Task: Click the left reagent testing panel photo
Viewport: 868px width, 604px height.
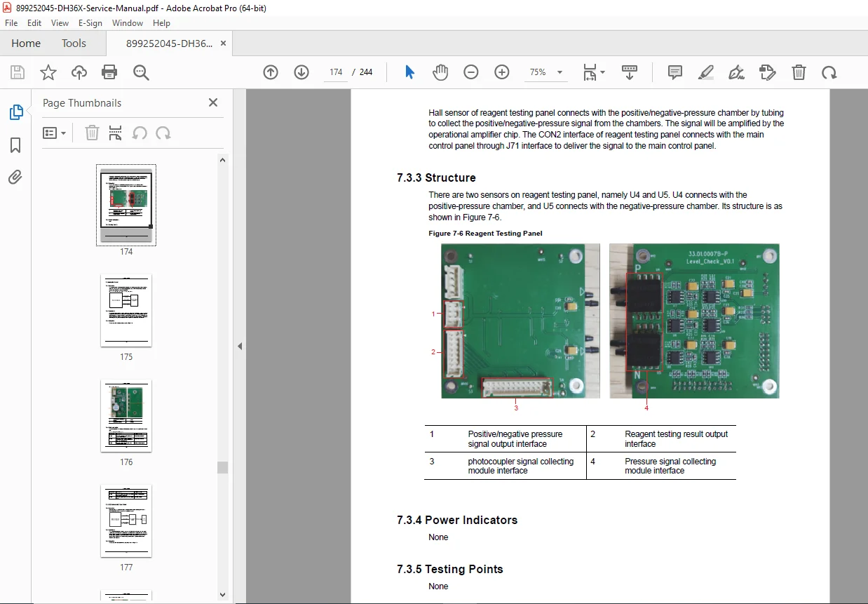Action: (520, 321)
